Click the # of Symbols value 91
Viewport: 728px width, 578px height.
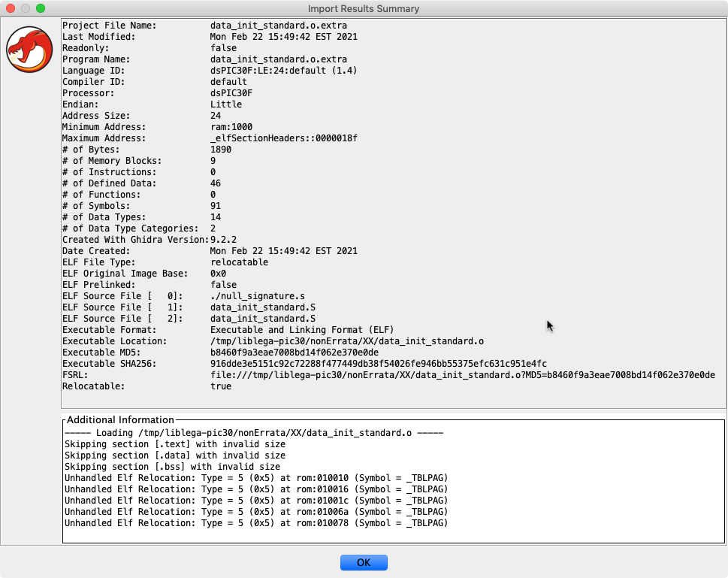216,206
